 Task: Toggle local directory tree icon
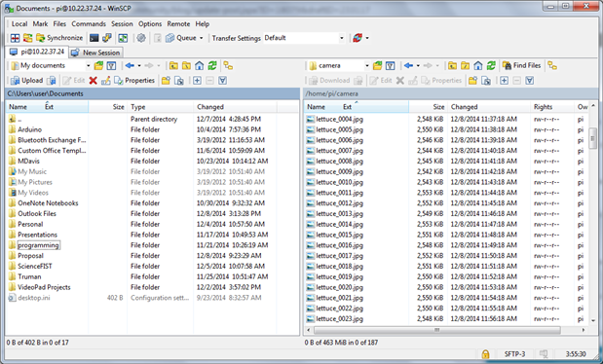[x=228, y=66]
